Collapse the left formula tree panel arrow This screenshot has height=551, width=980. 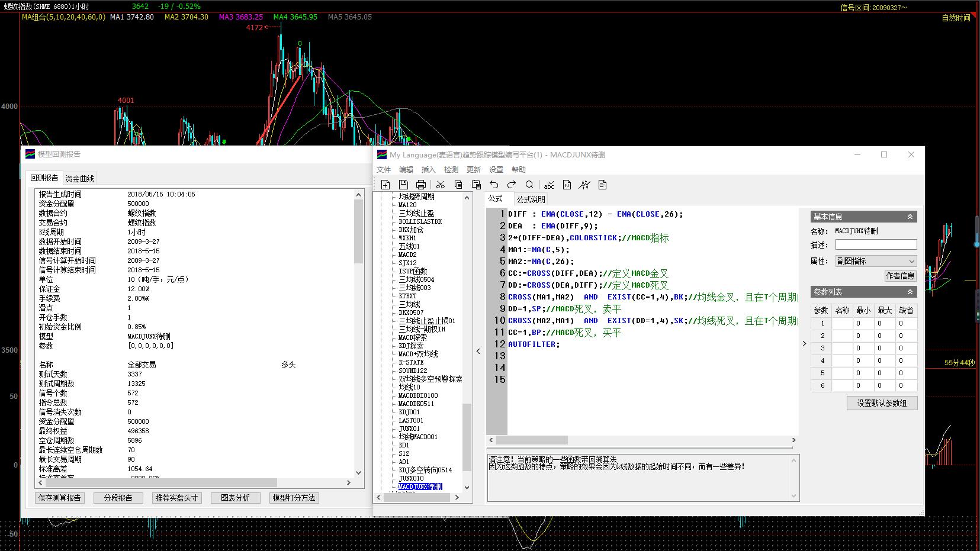[478, 351]
